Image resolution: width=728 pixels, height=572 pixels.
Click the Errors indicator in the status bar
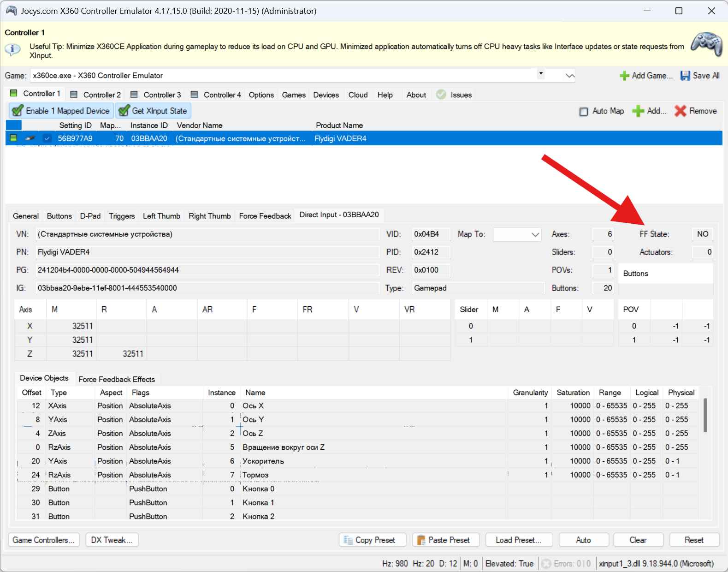566,564
